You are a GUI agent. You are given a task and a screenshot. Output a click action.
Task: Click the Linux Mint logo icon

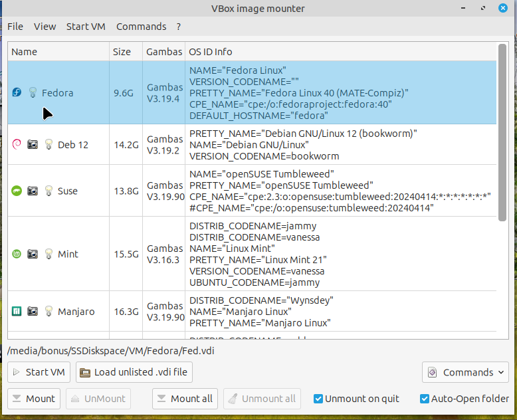coord(17,254)
